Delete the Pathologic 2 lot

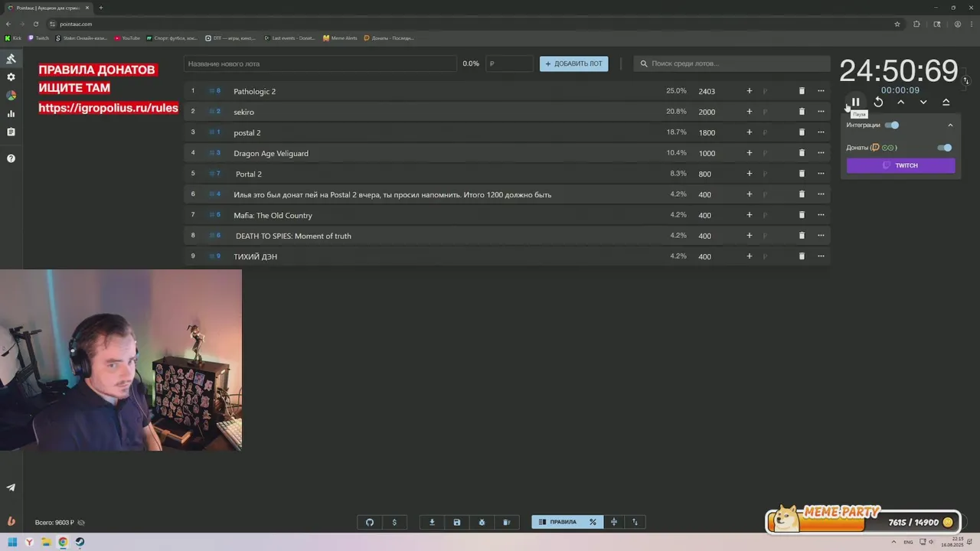802,91
